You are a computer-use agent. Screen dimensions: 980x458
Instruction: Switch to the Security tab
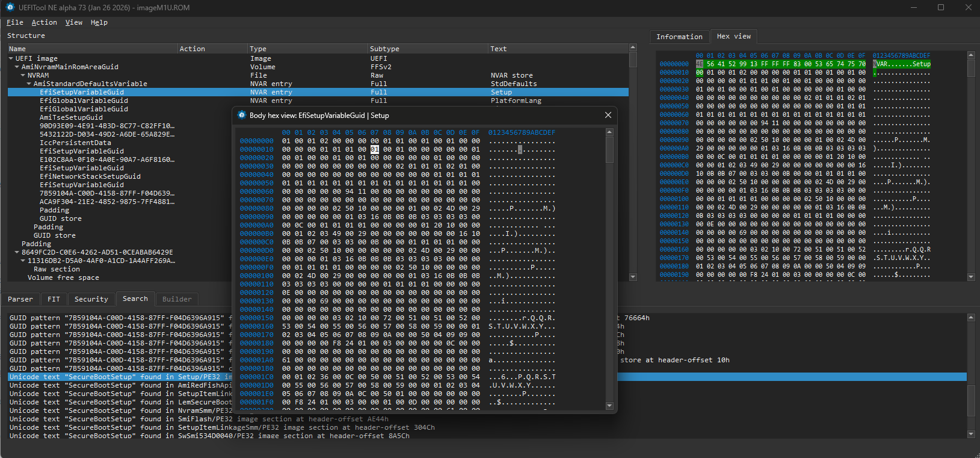click(x=91, y=299)
